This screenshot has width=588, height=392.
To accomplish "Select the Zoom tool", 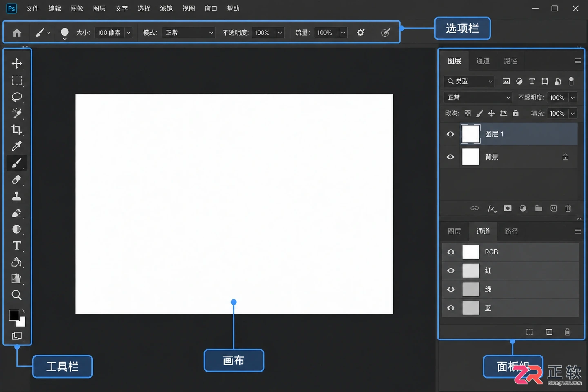I will pos(17,295).
